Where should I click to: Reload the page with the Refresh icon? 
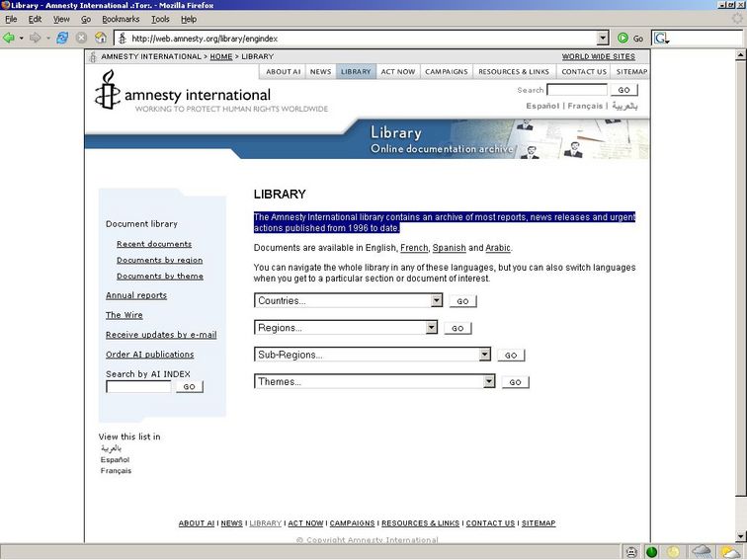click(x=62, y=38)
